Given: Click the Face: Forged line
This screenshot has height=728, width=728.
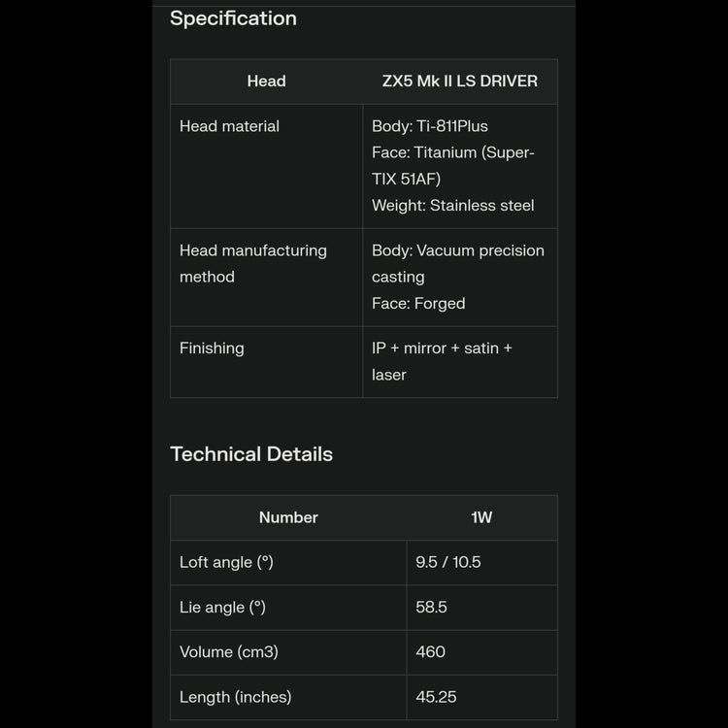Looking at the screenshot, I should [x=418, y=304].
